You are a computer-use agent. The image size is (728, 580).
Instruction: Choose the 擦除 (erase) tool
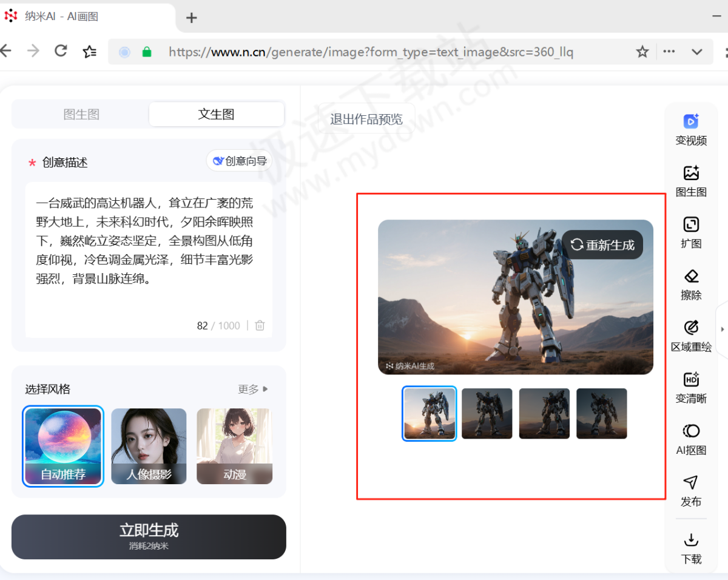(691, 283)
